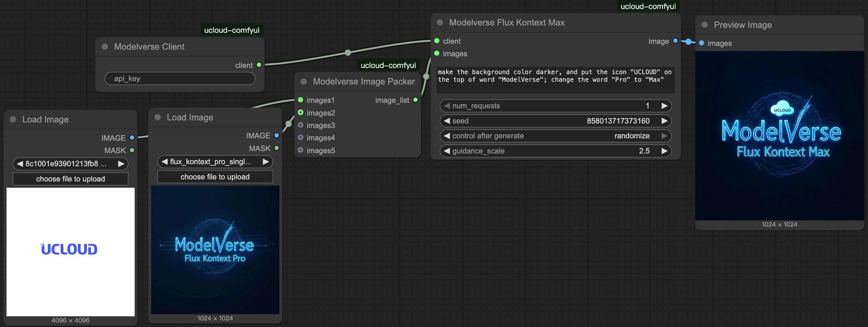Viewport: 868px width, 327px height.
Task: Click the guidance_scale value 2.5
Action: point(644,151)
